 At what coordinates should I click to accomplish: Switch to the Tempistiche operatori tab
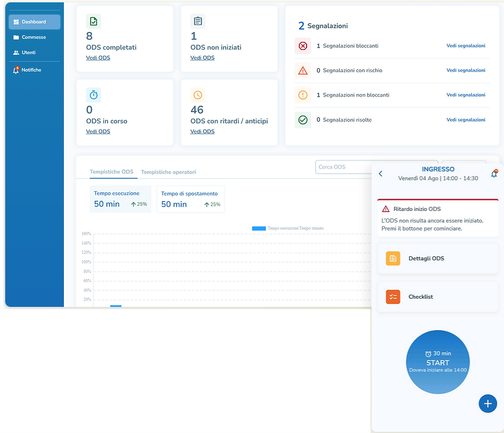click(168, 171)
